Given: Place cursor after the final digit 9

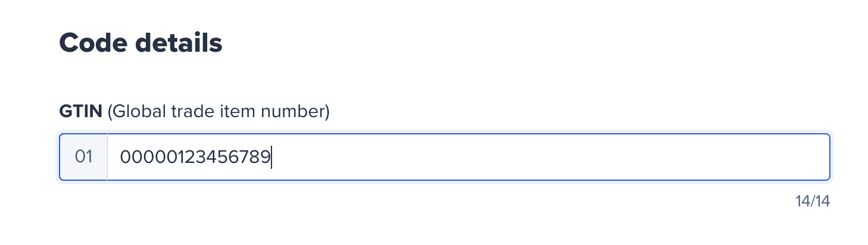Looking at the screenshot, I should [x=271, y=157].
